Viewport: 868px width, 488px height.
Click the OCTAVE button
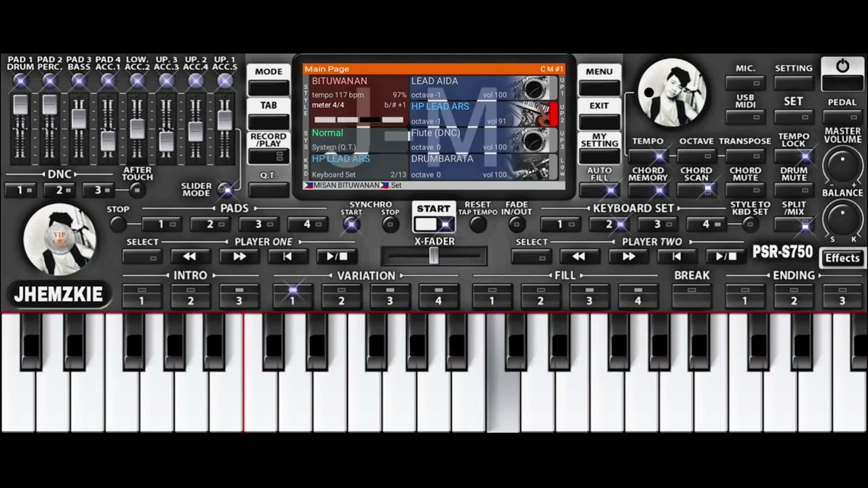[x=696, y=157]
